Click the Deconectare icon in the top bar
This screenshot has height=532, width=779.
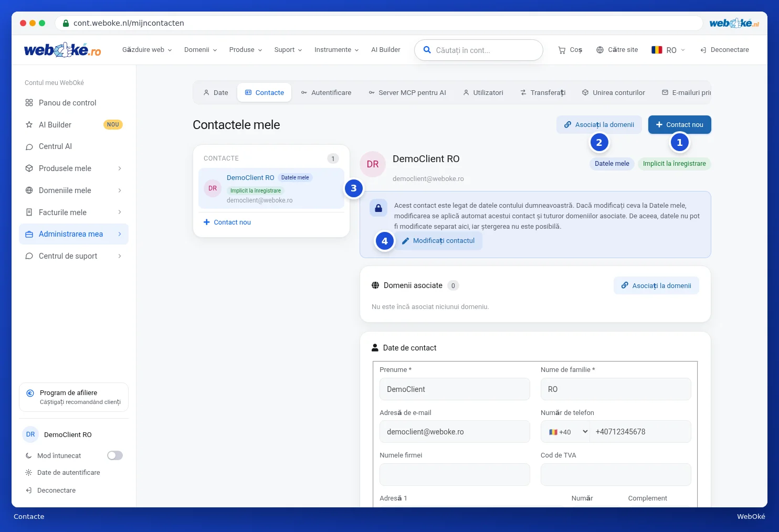pos(703,50)
